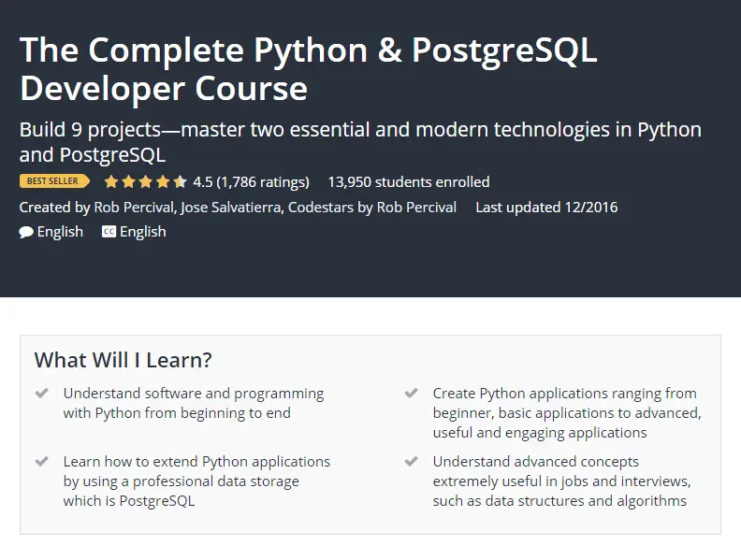Open instructor Rob Percival's profile link
Viewport: 741px width, 560px height.
coord(134,208)
